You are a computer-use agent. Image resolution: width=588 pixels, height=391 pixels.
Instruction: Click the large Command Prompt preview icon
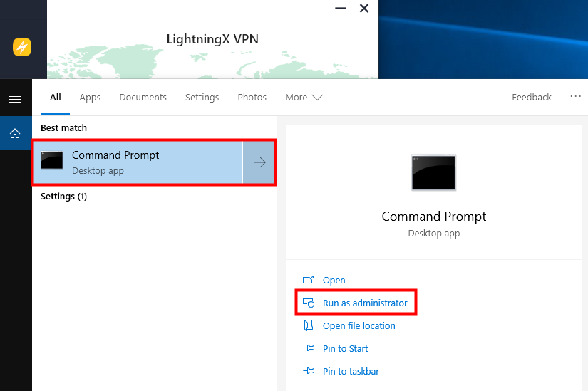point(433,172)
